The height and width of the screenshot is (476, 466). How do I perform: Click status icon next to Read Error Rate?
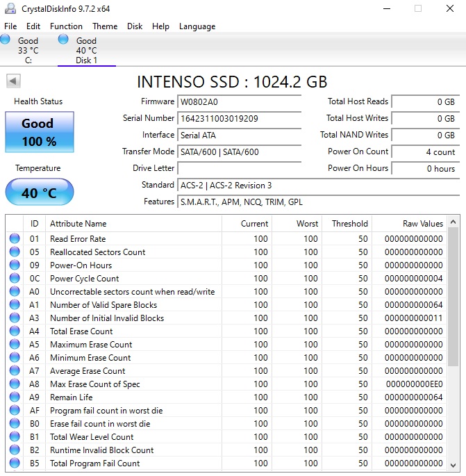(15, 239)
